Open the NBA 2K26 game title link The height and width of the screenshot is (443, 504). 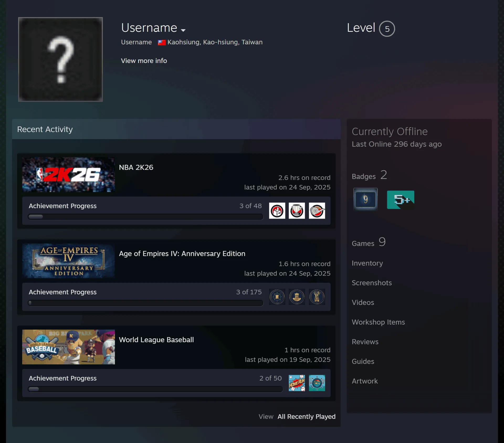[x=136, y=167]
